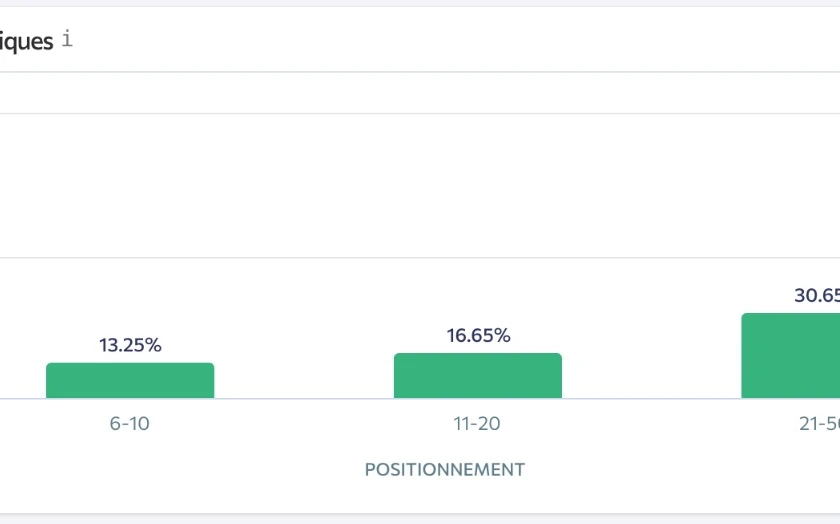Click the top gridline below the card header
The height and width of the screenshot is (524, 840).
tap(300, 113)
